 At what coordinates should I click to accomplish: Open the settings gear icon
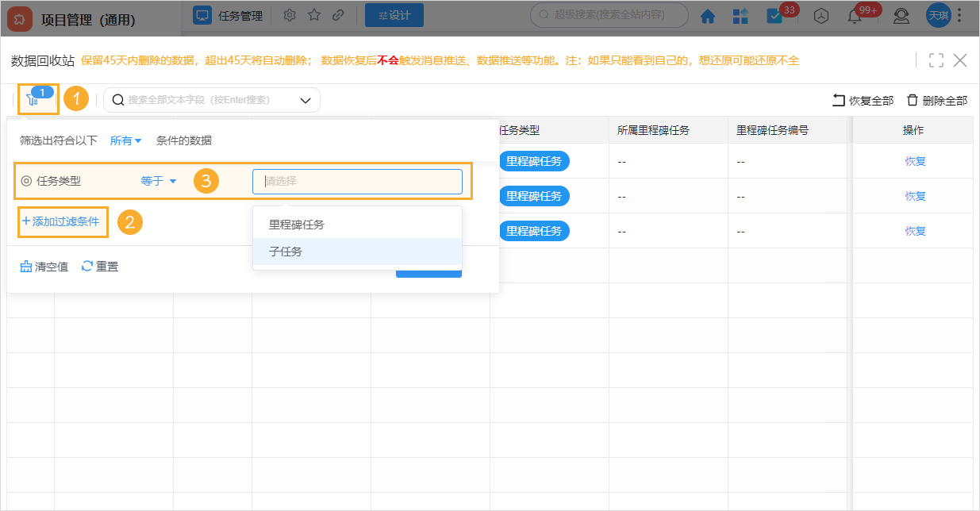pos(290,15)
